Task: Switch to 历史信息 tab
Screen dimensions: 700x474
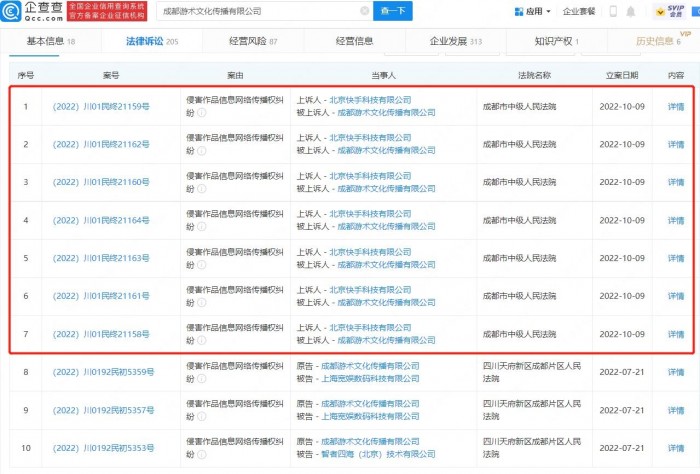Action: click(x=658, y=42)
